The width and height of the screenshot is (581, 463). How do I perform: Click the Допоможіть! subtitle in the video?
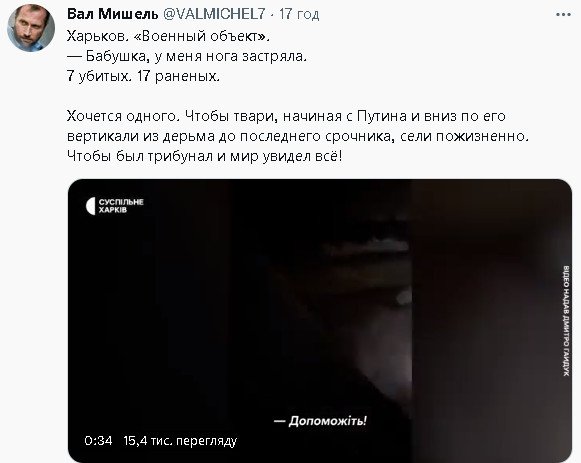coord(321,421)
